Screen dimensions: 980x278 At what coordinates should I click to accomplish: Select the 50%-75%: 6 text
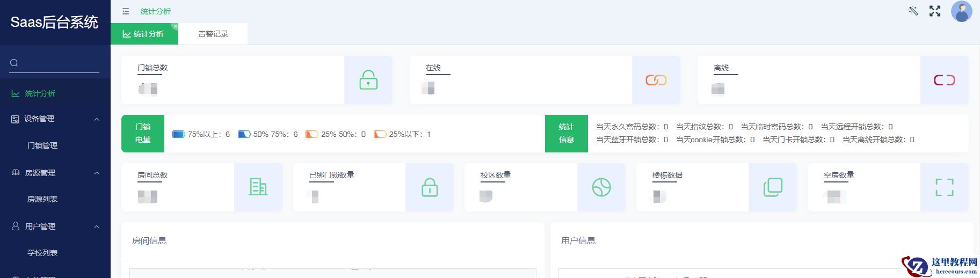pos(275,134)
